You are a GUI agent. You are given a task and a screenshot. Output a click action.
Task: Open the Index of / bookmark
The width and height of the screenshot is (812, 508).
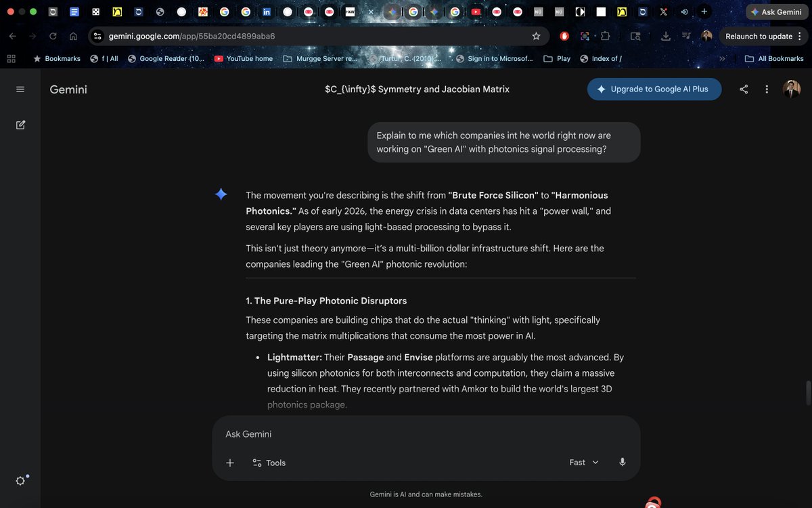pyautogui.click(x=600, y=59)
